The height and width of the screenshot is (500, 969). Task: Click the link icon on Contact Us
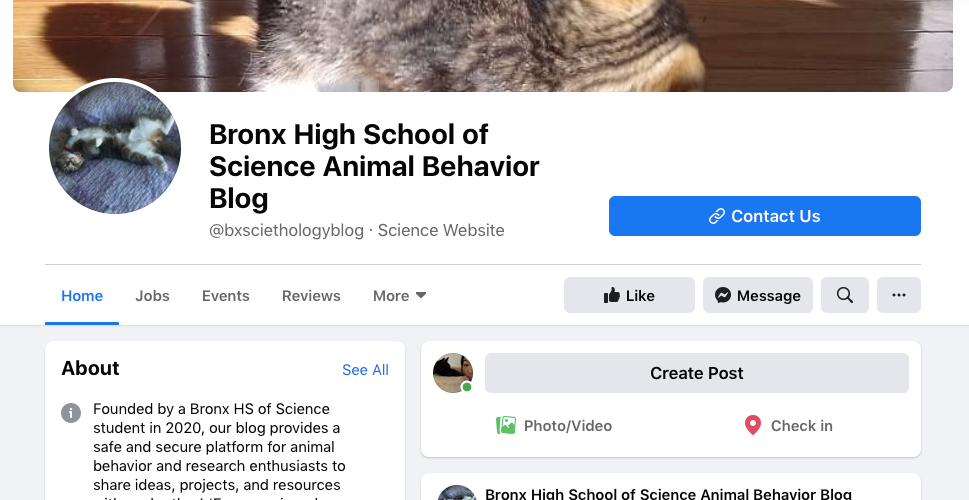tap(716, 216)
